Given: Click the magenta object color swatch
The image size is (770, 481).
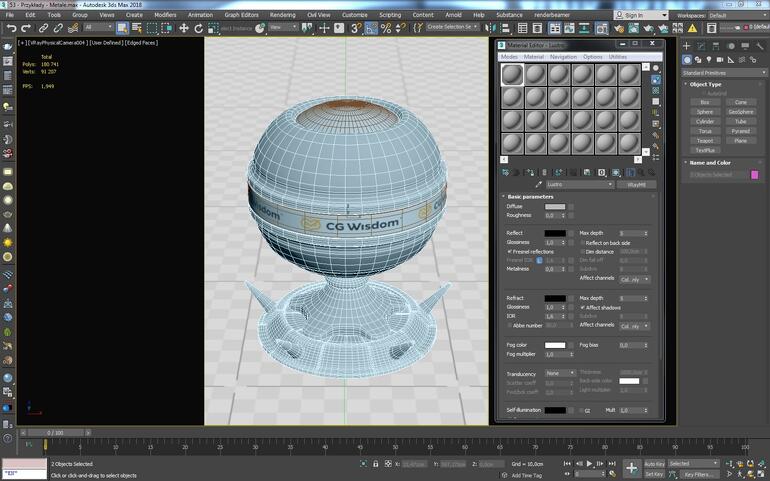Looking at the screenshot, I should tap(755, 175).
